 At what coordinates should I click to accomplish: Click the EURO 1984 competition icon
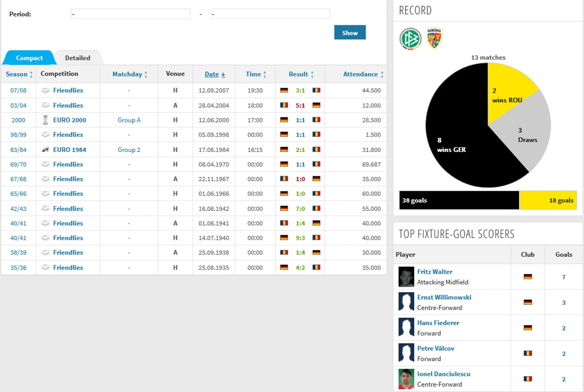click(46, 150)
